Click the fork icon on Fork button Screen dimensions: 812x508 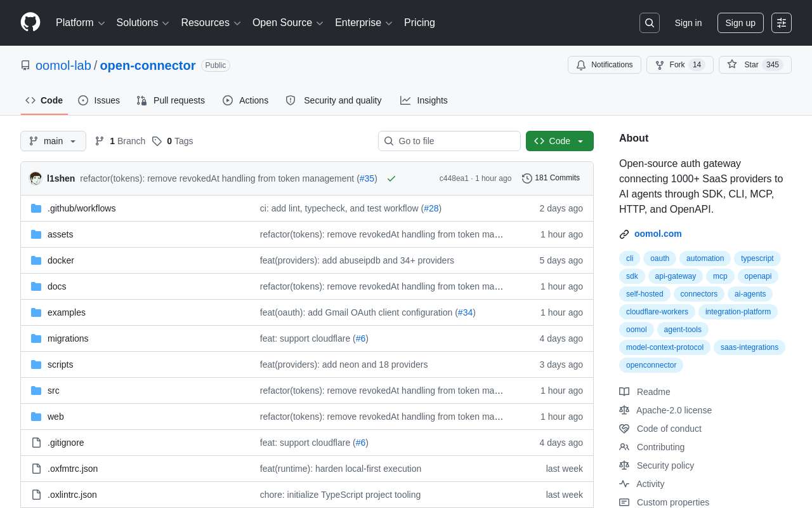click(x=660, y=65)
